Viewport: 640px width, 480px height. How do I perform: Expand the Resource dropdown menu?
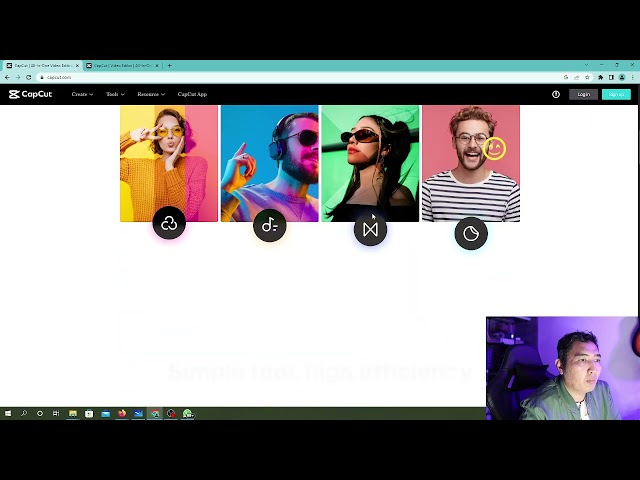click(151, 94)
